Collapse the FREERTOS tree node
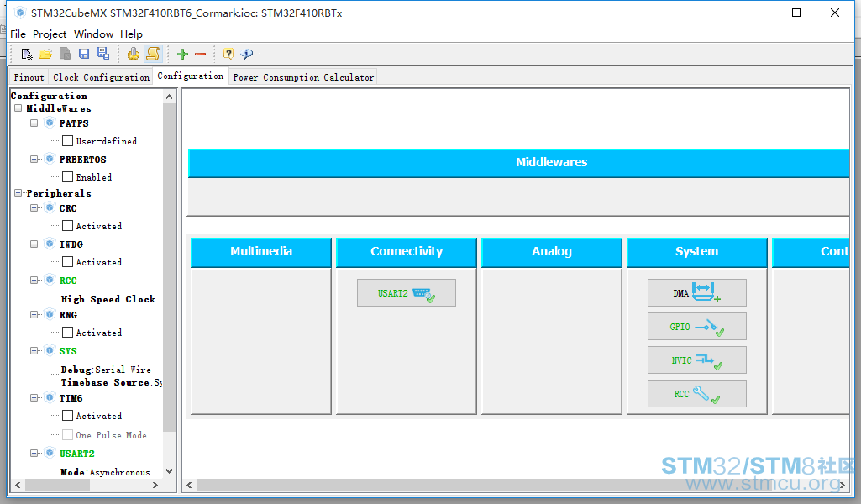The image size is (861, 504). tap(34, 160)
